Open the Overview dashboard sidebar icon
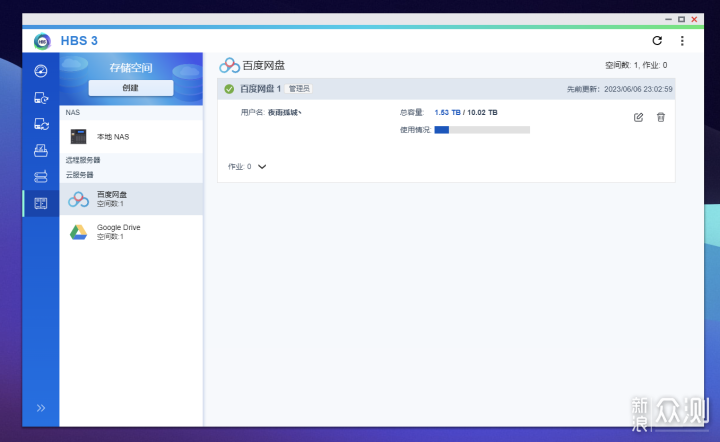Viewport: 720px width, 442px height. [41, 71]
